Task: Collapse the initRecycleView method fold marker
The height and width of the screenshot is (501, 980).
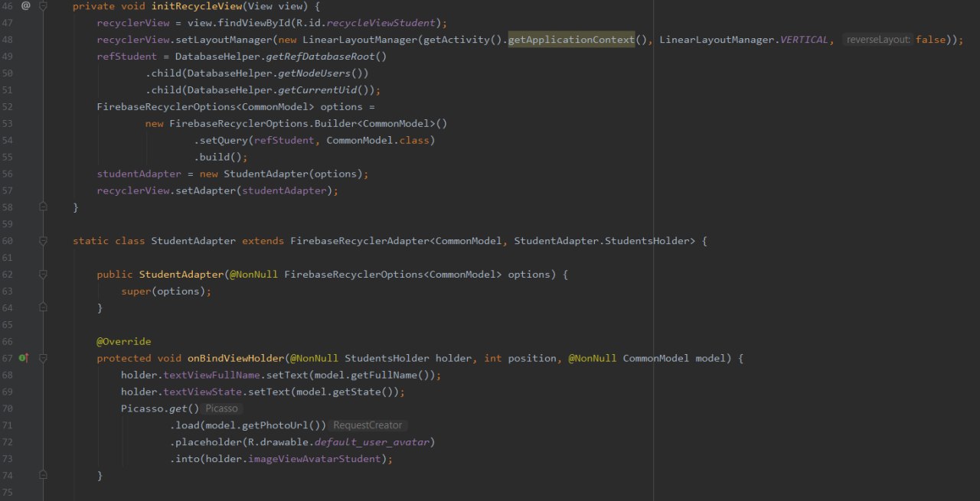Action: pos(43,6)
